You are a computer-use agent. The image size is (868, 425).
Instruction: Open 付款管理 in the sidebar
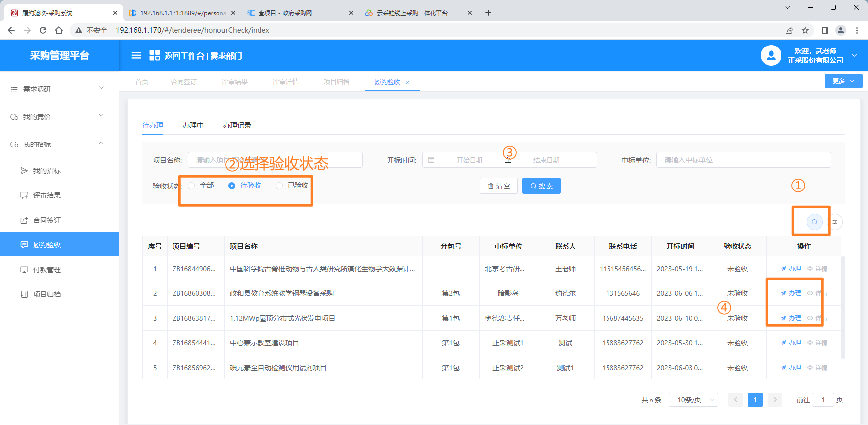pyautogui.click(x=47, y=270)
